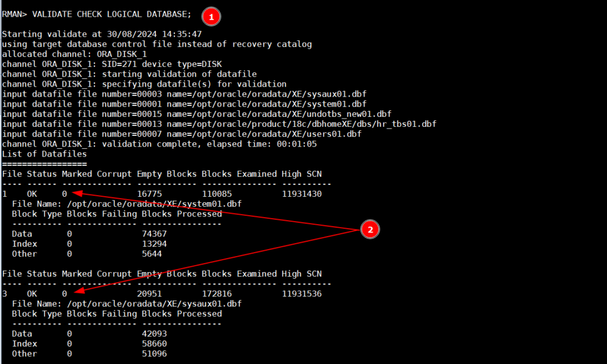Select the 'Starting validate at' timestamp line
607x364 pixels.
click(102, 34)
